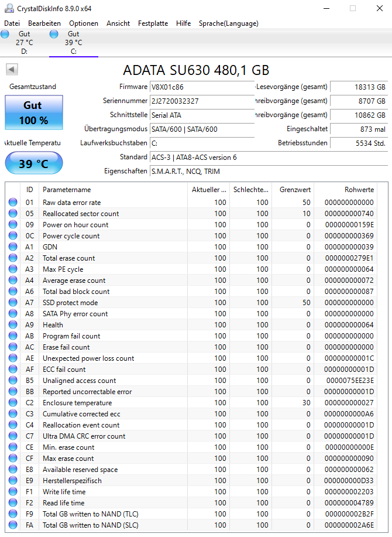Click the NAND write value 10862 GB
392x537 pixels.
click(359, 115)
